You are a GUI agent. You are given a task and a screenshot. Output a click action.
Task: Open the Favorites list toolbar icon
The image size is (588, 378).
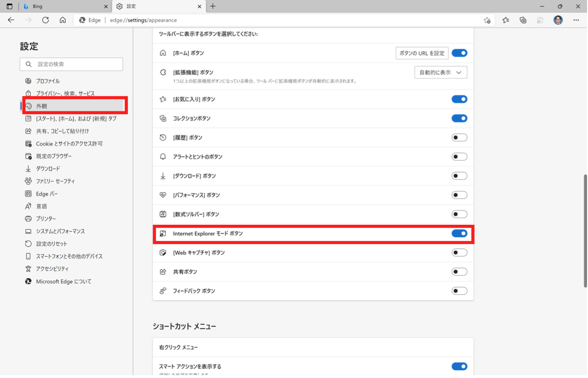point(506,20)
